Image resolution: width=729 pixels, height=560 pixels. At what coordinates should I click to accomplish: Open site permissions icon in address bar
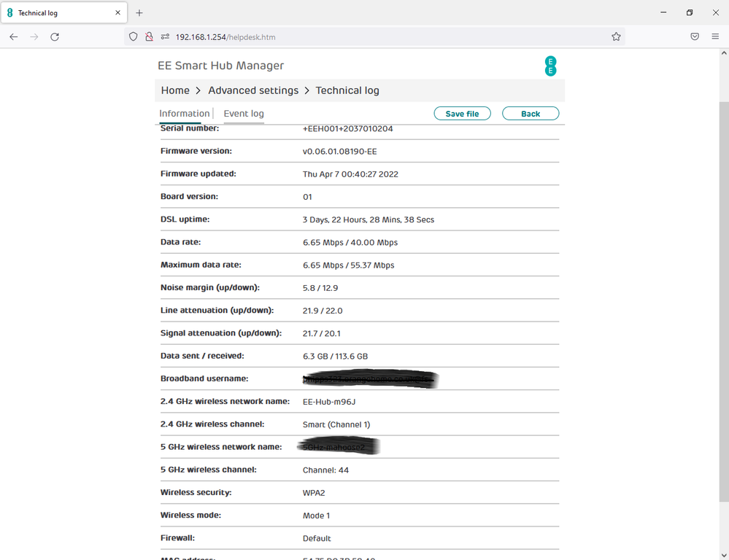pyautogui.click(x=165, y=36)
